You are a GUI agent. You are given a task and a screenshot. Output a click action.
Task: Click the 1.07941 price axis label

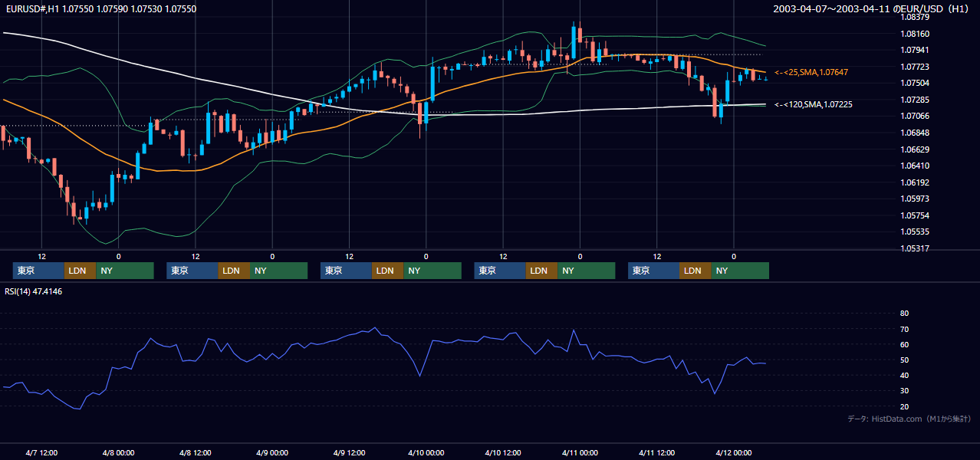coord(915,51)
